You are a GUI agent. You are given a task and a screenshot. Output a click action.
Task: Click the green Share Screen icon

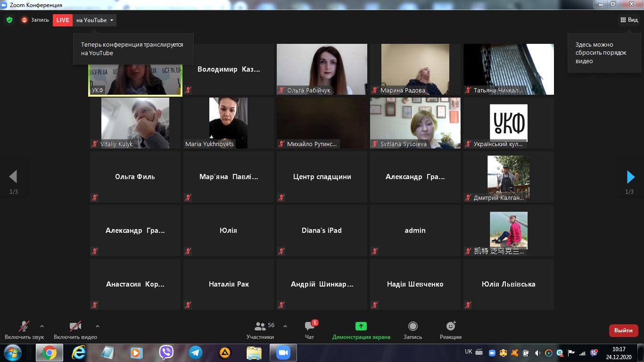[x=361, y=326]
